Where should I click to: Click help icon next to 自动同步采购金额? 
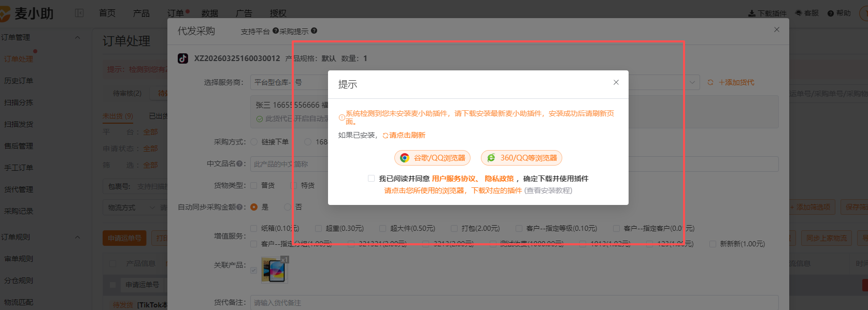[x=239, y=207]
